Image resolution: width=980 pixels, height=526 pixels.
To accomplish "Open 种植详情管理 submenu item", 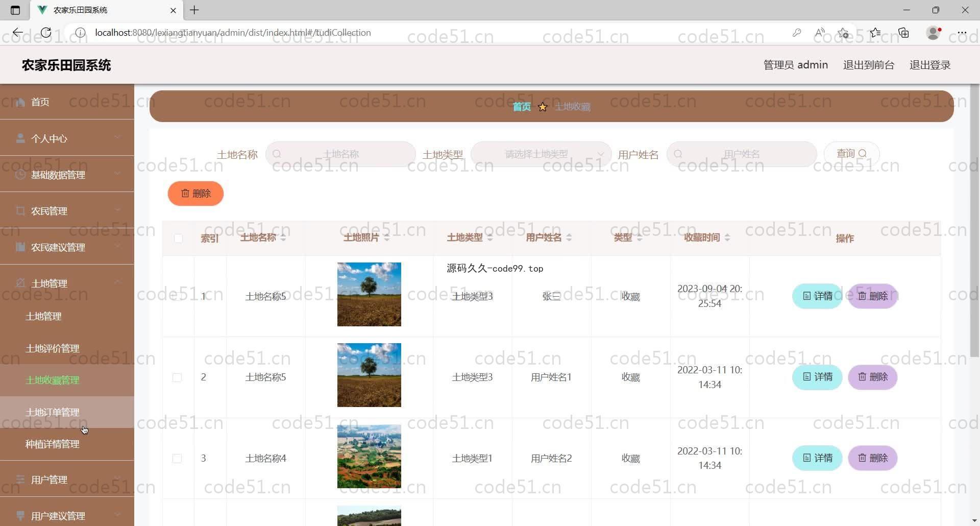I will [67, 444].
